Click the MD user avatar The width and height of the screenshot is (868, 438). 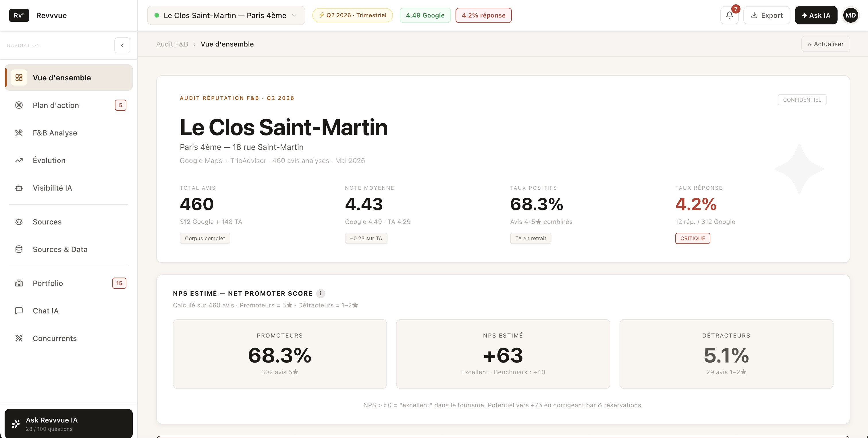click(850, 15)
